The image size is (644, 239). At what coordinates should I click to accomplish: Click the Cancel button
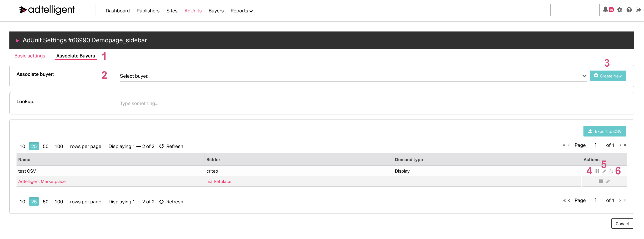622,223
